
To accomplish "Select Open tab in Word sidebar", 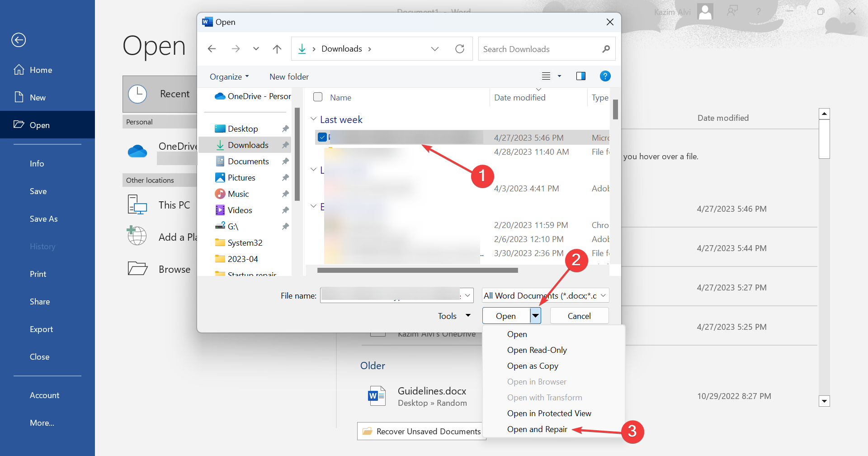I will pos(47,125).
